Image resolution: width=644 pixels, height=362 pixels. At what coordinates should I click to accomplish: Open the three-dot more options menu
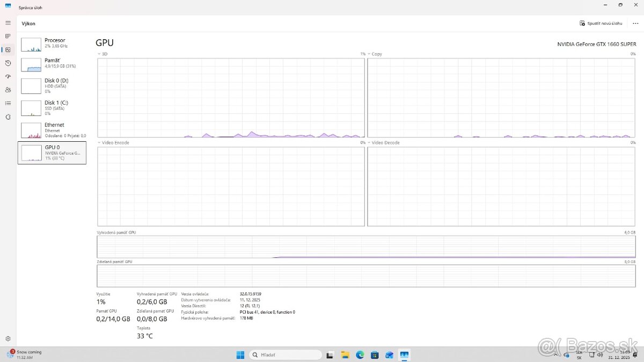click(x=635, y=24)
